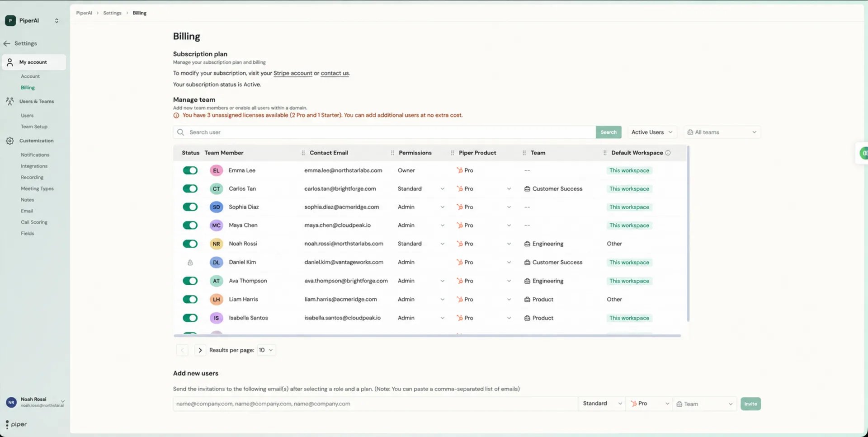Screen dimensions: 868x437
Task: Open Carlos Tan's Standard permissions dropdown
Action: (x=421, y=188)
